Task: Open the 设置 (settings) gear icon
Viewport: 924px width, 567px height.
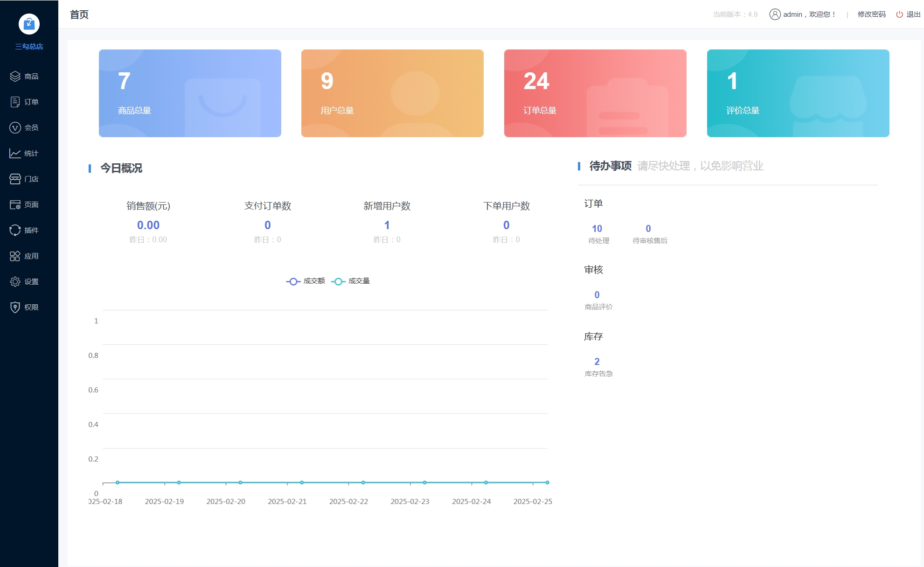Action: [x=14, y=281]
